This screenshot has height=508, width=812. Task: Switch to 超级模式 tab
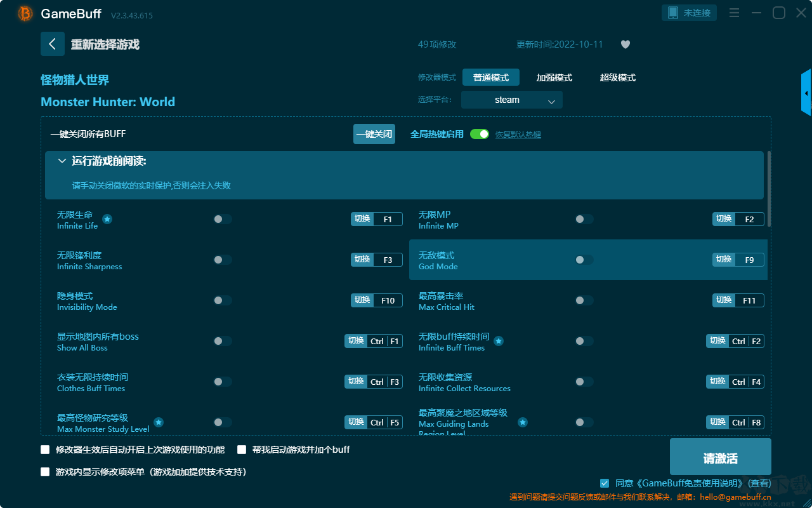(x=618, y=77)
